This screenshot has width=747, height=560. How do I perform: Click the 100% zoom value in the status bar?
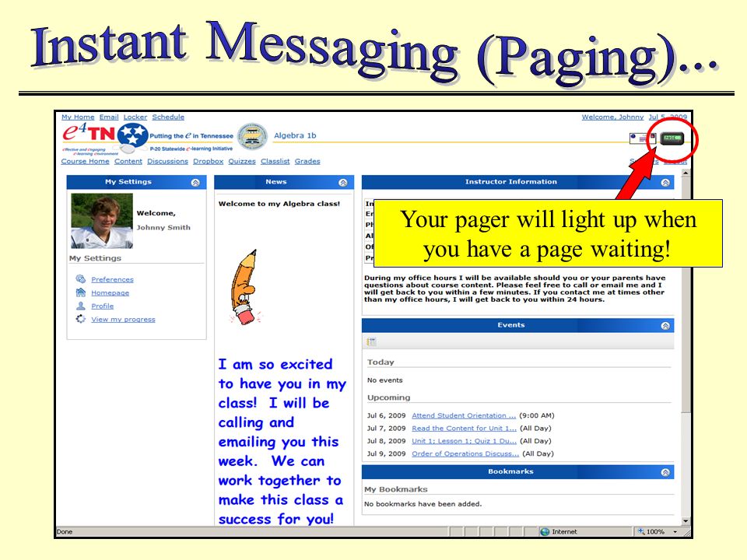tap(655, 531)
